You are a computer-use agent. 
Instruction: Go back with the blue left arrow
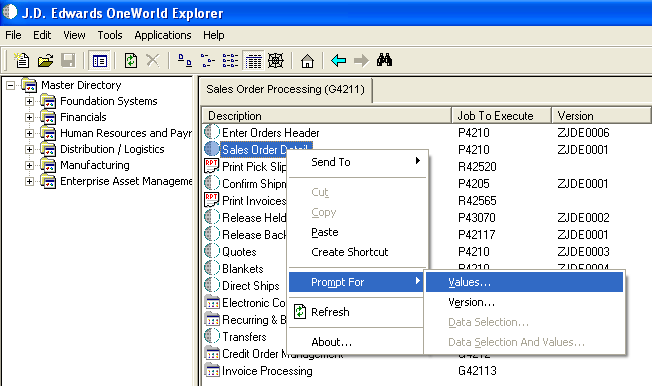point(338,61)
